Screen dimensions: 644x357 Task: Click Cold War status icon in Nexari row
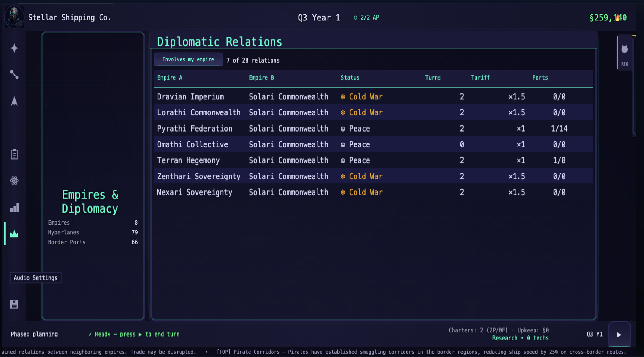(343, 192)
